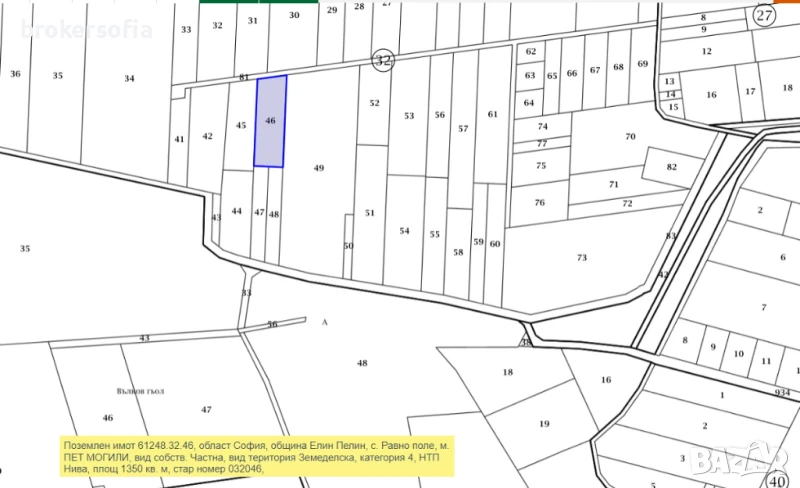The image size is (800, 488).
Task: Click the circled district number 27
Action: tap(765, 15)
